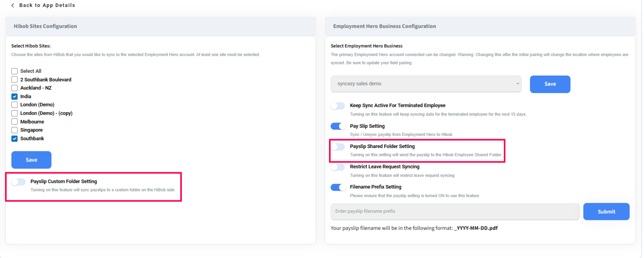Save the Hibob sites selection
This screenshot has width=644, height=258.
pyautogui.click(x=31, y=160)
